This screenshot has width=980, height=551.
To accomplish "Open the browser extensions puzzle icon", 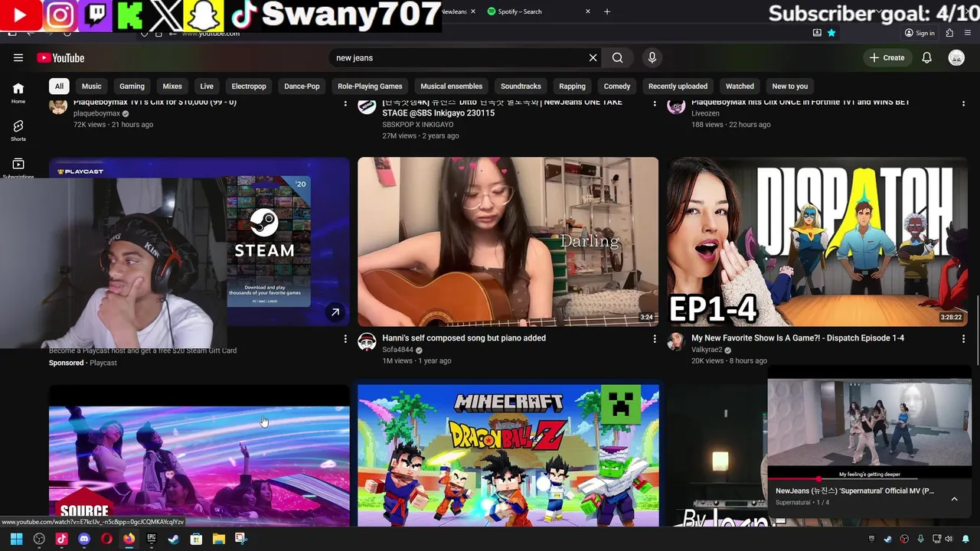I will [x=949, y=33].
